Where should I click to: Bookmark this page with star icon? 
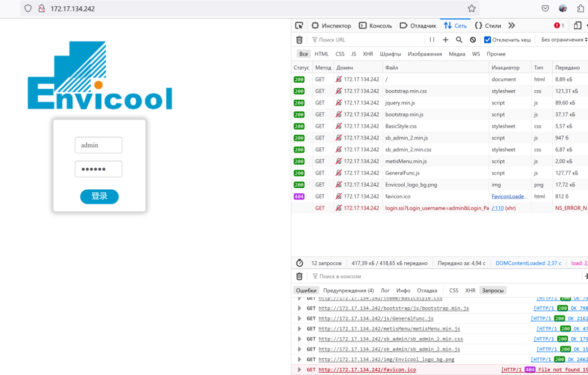(x=471, y=8)
